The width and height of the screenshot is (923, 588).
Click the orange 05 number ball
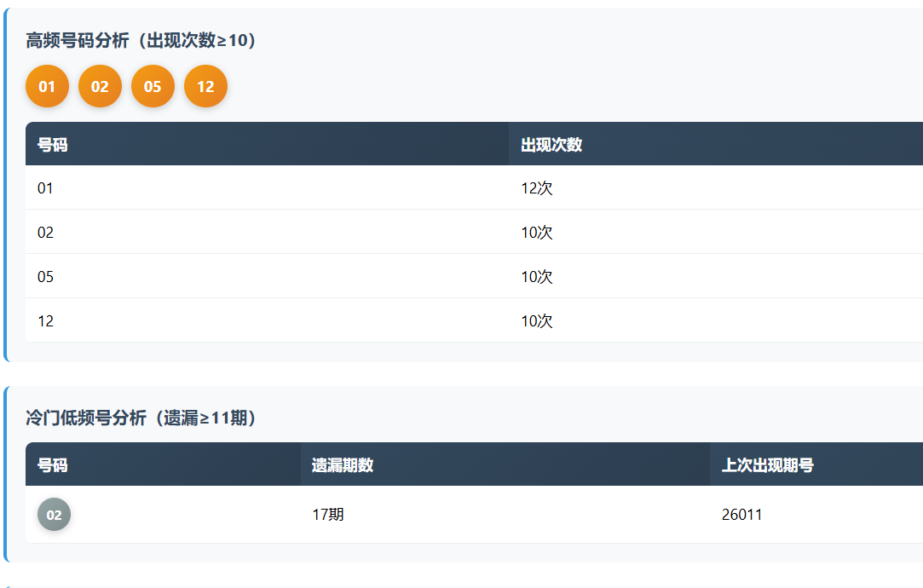[153, 86]
